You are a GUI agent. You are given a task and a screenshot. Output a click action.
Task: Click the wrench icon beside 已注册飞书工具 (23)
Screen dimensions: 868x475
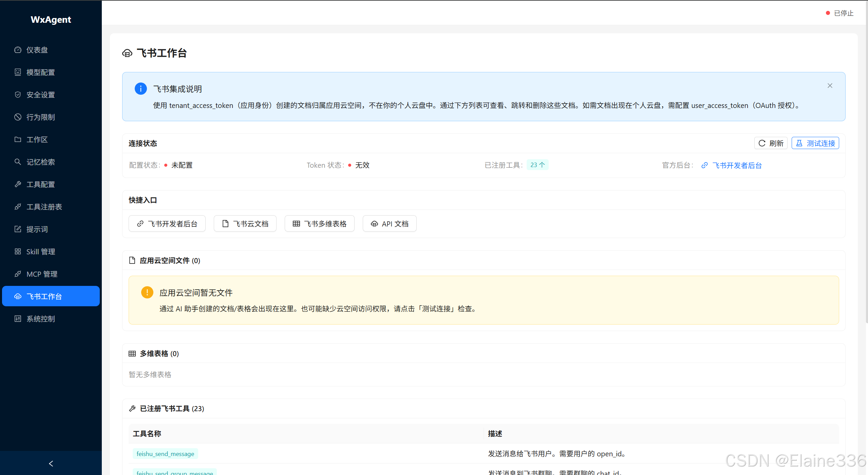pos(132,408)
